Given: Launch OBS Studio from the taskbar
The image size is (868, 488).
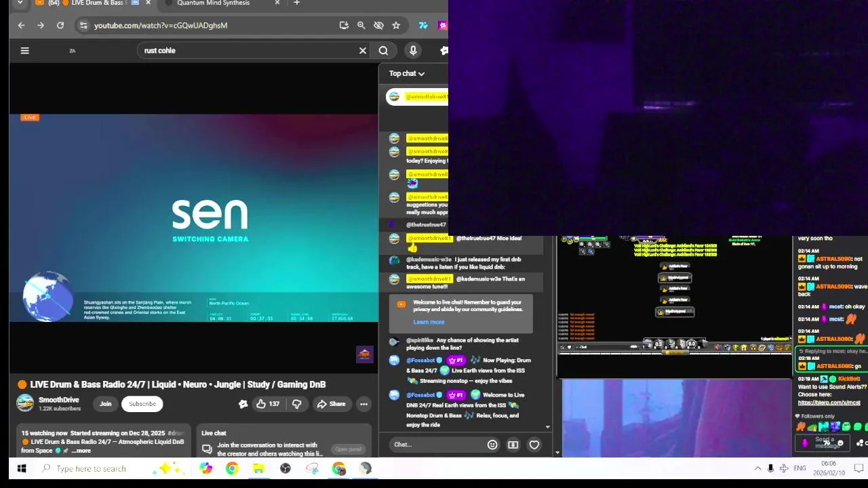Looking at the screenshot, I should 285,468.
